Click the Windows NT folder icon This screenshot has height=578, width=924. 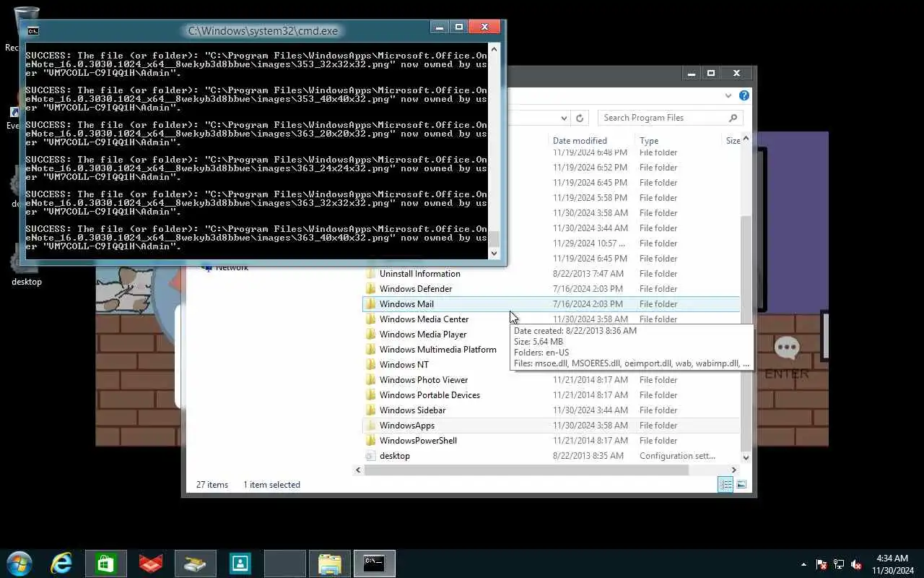click(x=370, y=365)
